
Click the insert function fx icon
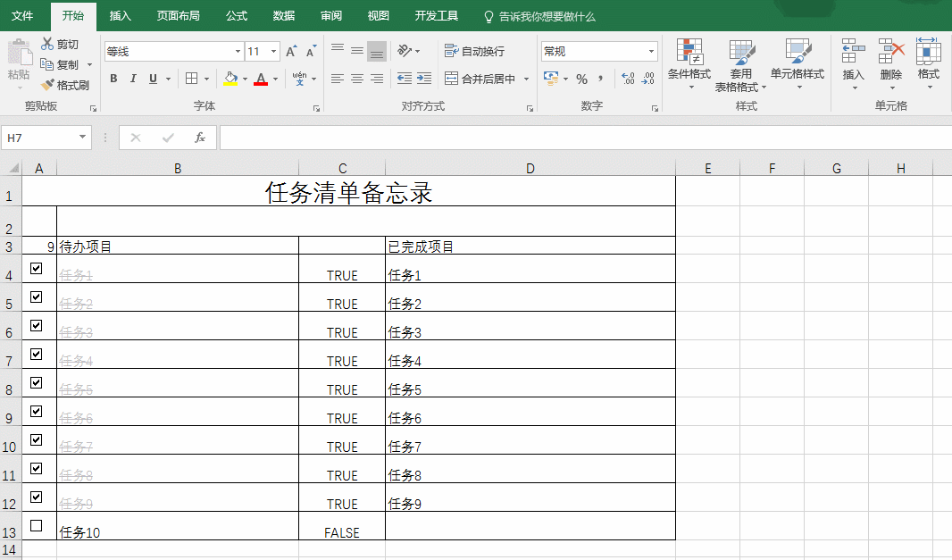pos(200,138)
